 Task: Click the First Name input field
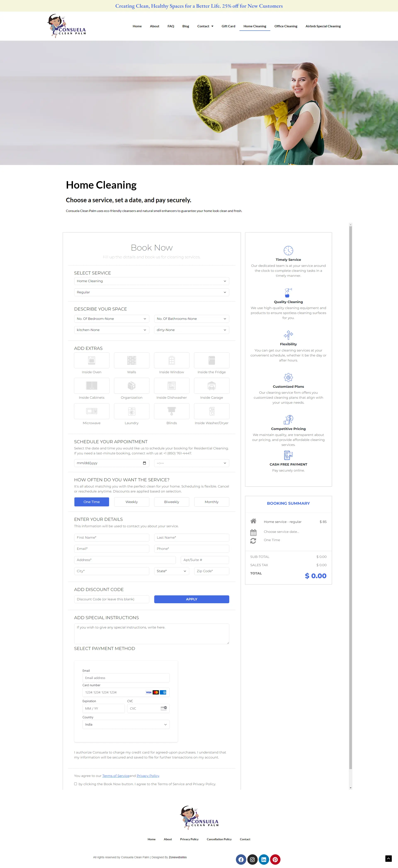pyautogui.click(x=112, y=537)
